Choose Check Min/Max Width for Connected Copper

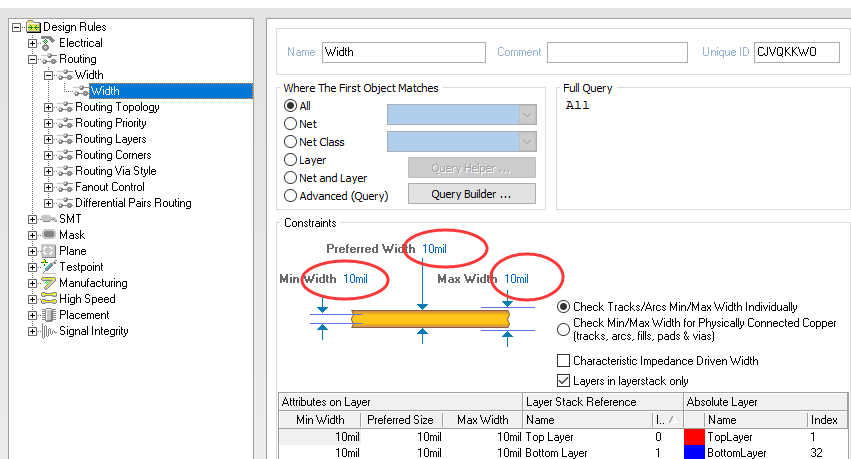pyautogui.click(x=563, y=329)
